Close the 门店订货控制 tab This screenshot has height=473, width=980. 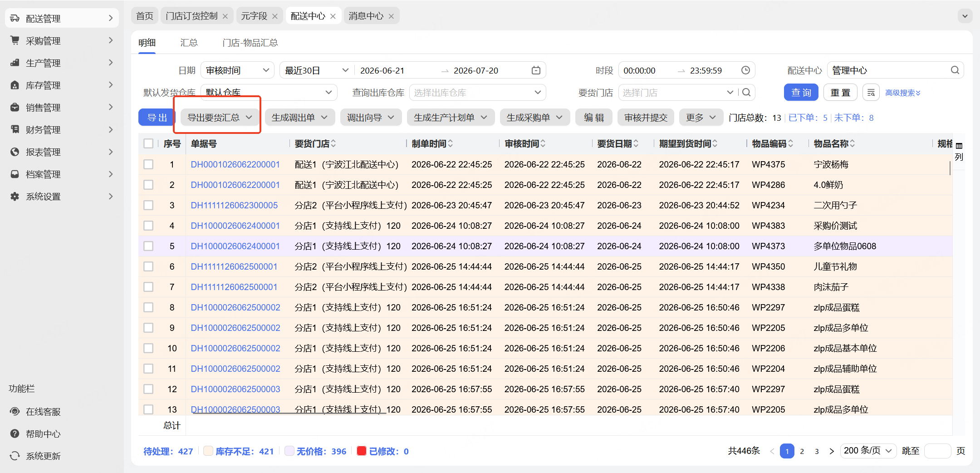pos(225,16)
